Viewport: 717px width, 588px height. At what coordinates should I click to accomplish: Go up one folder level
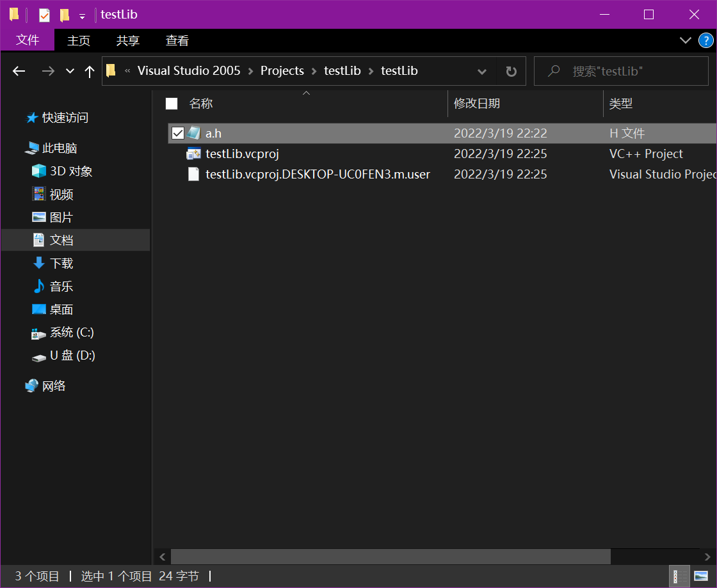90,71
